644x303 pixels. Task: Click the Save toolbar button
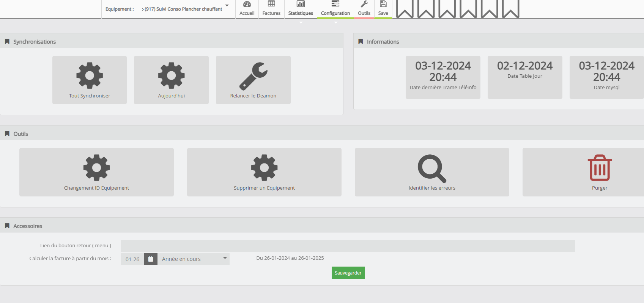click(383, 9)
